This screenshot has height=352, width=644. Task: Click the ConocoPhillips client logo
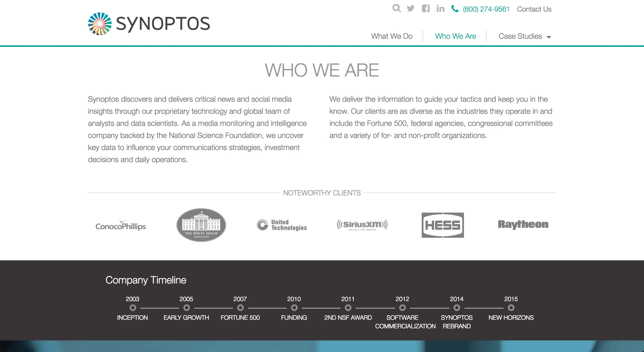(120, 225)
